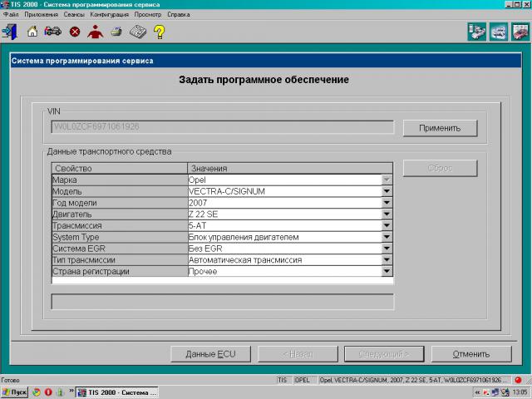Click the third quick launch icon
The width and height of the screenshot is (532, 399).
point(60,392)
